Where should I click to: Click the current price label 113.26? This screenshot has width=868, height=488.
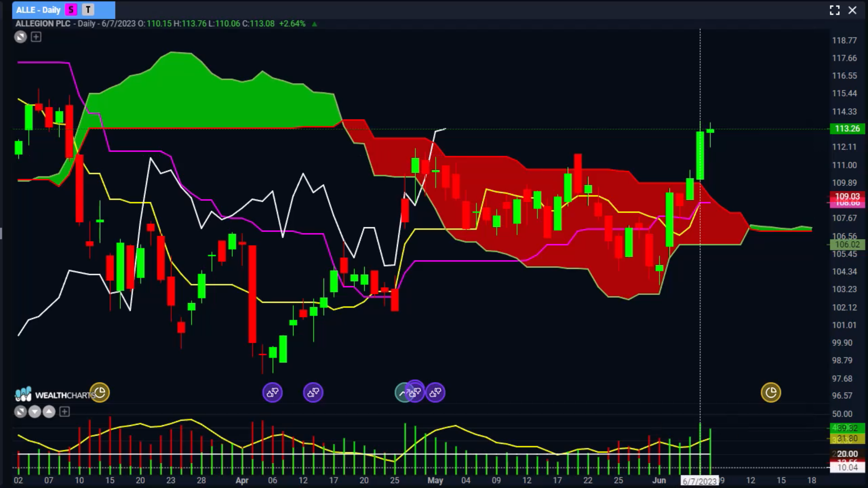847,129
